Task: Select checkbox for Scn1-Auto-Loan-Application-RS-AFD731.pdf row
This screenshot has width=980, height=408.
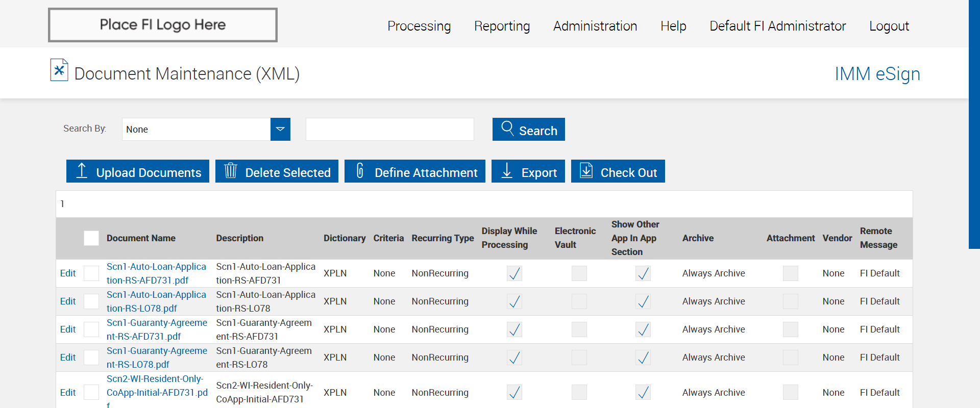Action: (x=91, y=273)
